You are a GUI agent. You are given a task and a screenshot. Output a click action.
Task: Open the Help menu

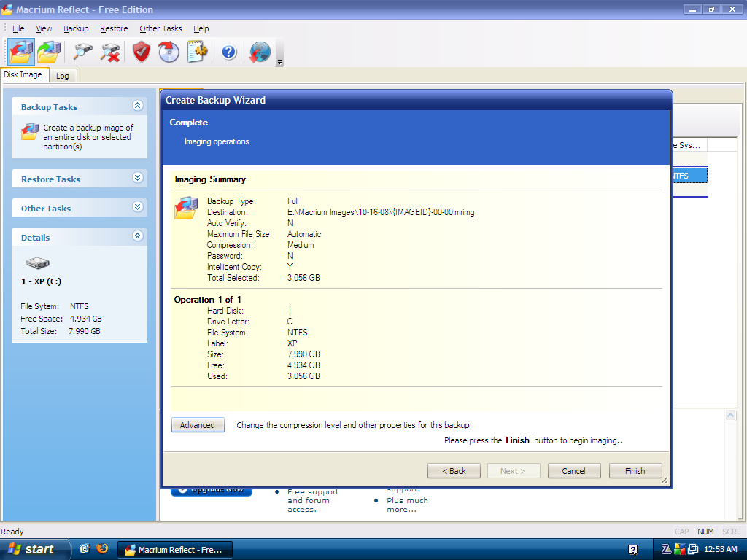coord(201,28)
